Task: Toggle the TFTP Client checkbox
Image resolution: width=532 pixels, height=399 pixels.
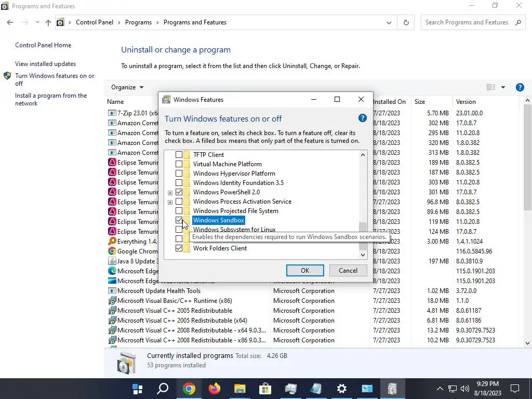Action: (179, 155)
